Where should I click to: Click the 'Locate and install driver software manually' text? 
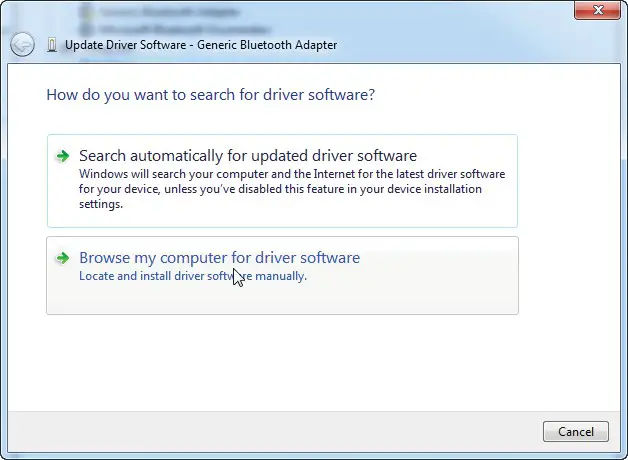tap(193, 276)
